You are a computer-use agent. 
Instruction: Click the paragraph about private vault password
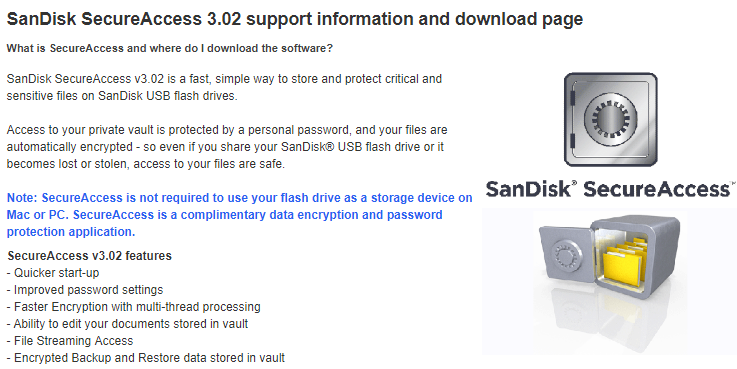click(227, 147)
